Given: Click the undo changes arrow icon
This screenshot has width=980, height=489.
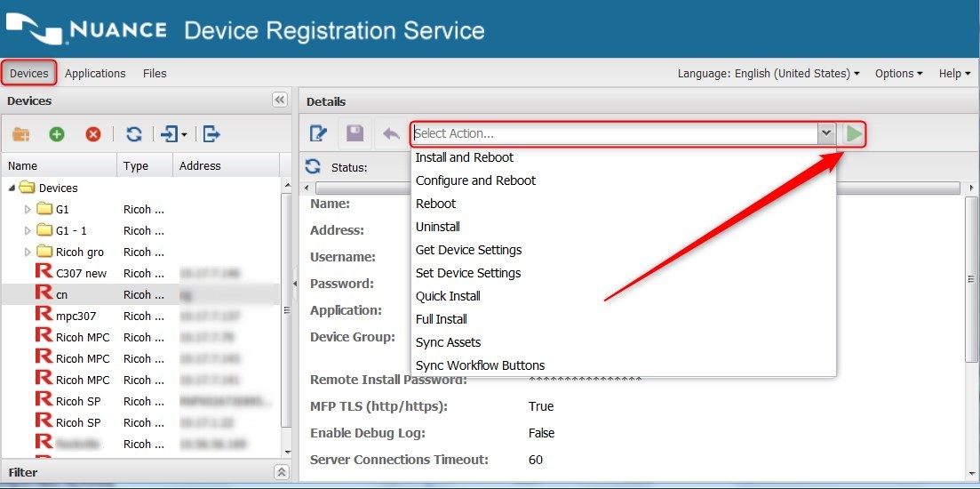Looking at the screenshot, I should pyautogui.click(x=391, y=133).
